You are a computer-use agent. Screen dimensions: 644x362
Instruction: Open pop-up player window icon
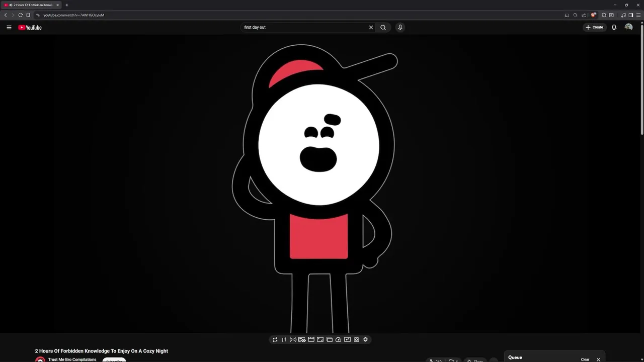click(329, 339)
